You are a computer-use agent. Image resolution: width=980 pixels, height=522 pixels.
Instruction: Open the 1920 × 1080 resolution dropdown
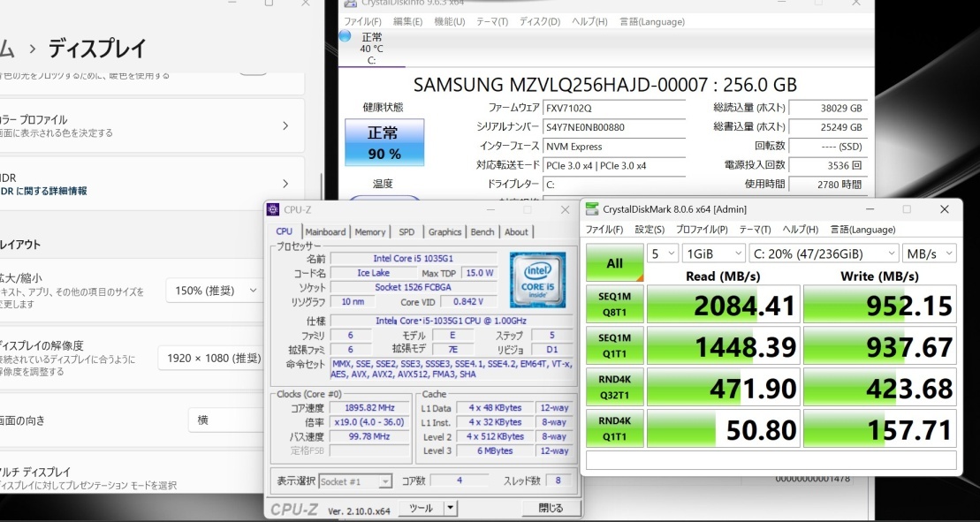213,358
